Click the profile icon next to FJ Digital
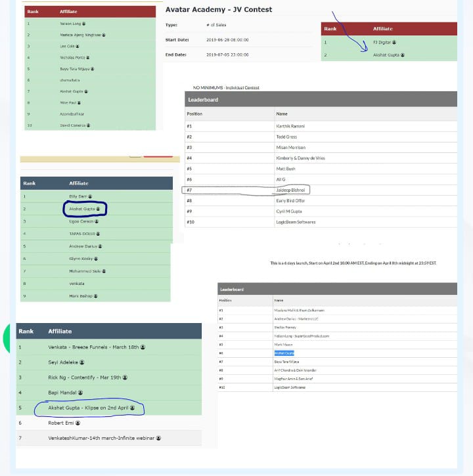Viewport: 473px width, 476px height. (x=394, y=42)
